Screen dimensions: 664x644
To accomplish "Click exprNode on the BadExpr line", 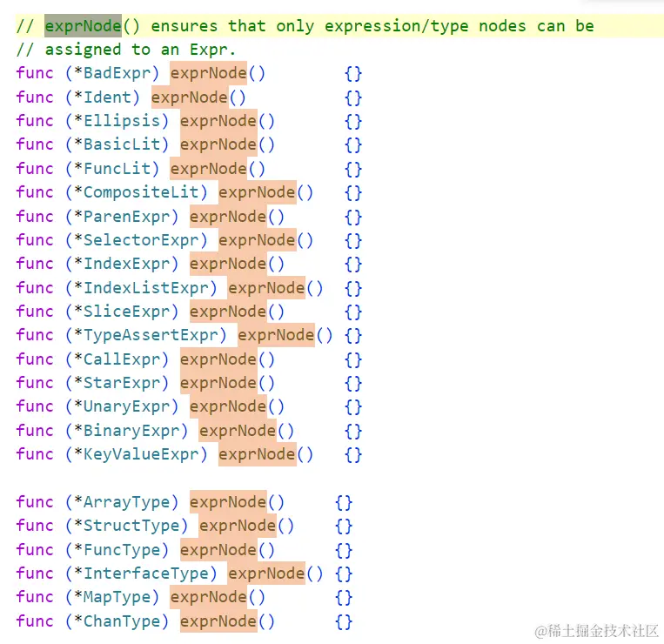I will click(x=208, y=73).
